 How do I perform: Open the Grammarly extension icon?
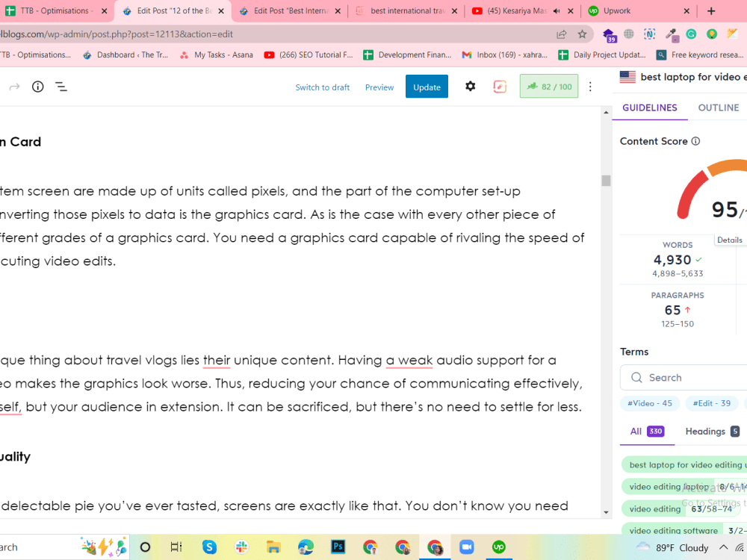coord(691,34)
